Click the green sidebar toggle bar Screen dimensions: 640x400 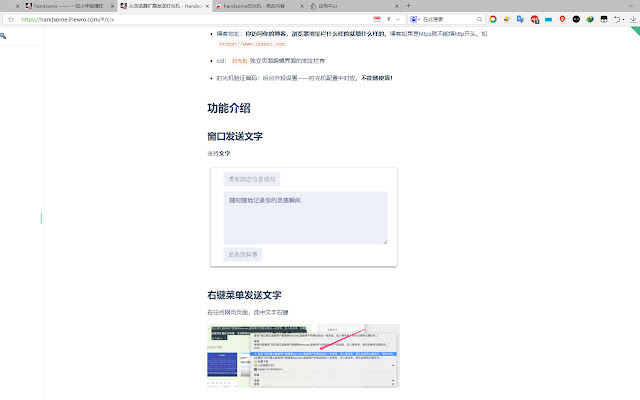pos(41,218)
